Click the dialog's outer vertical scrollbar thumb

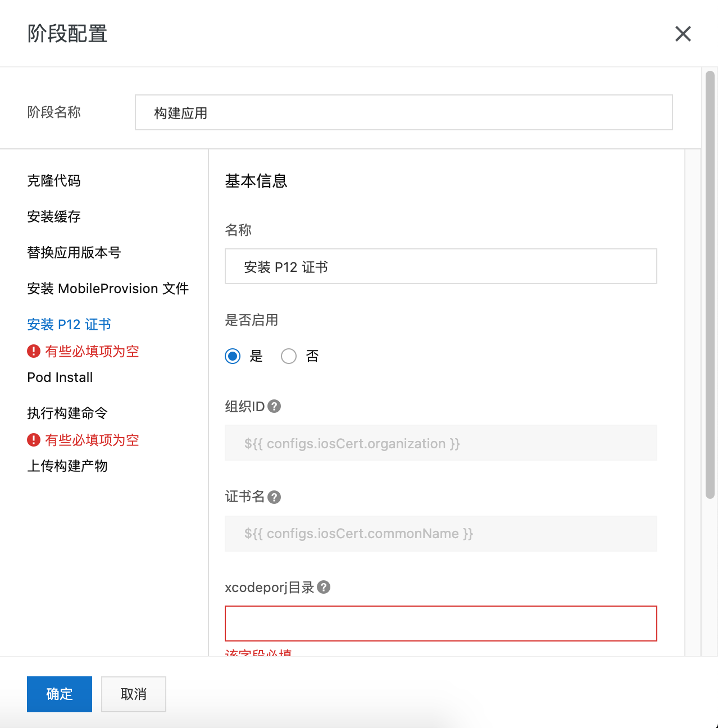click(x=710, y=284)
